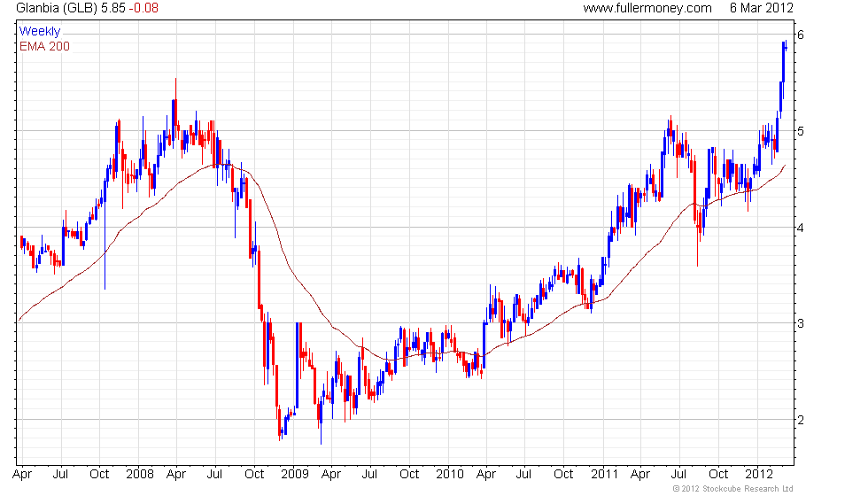Click the 2008 x-axis label
The height and width of the screenshot is (496, 868).
point(140,475)
